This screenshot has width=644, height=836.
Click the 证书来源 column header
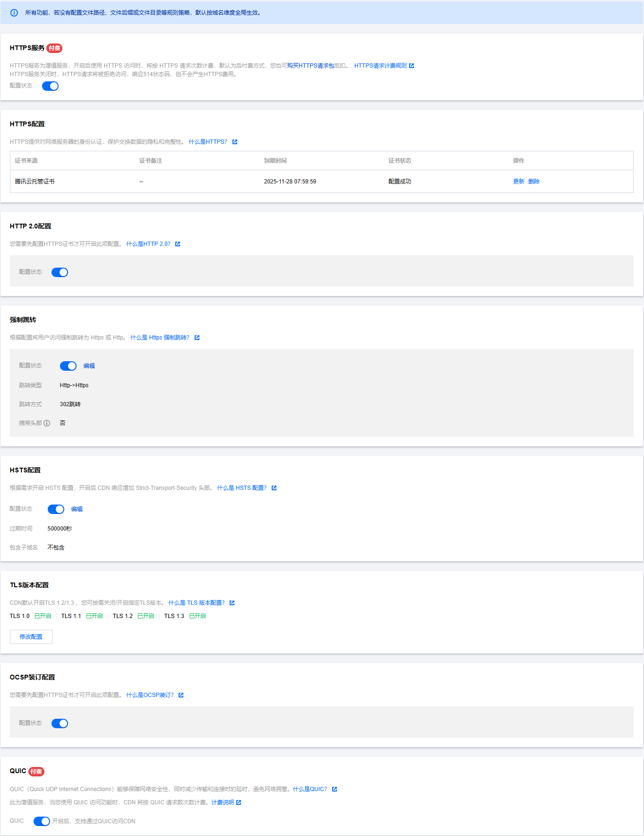pyautogui.click(x=26, y=161)
